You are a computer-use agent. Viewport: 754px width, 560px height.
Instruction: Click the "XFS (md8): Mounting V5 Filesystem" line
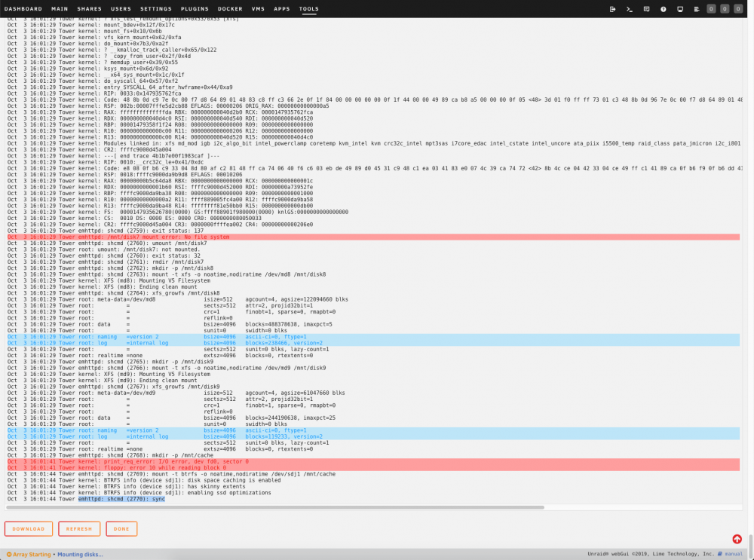pos(109,280)
